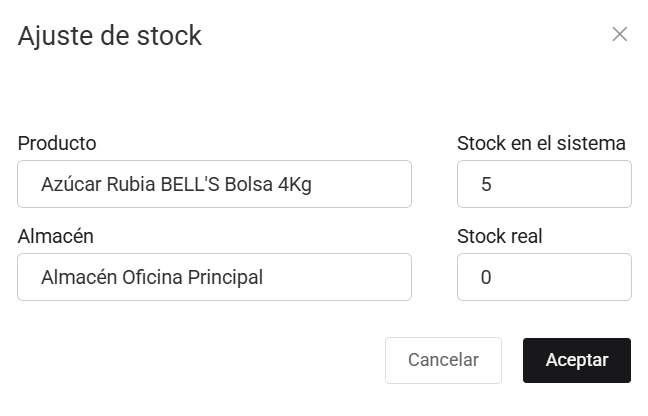Focus the Stock real input field
Viewport: 648px width, 416px height.
pos(544,277)
